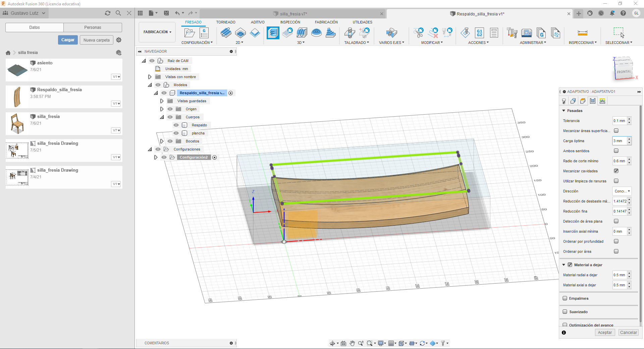This screenshot has height=349, width=644.
Task: Open the Geometry tab icon in Adaptativo dialog
Action: pos(573,101)
